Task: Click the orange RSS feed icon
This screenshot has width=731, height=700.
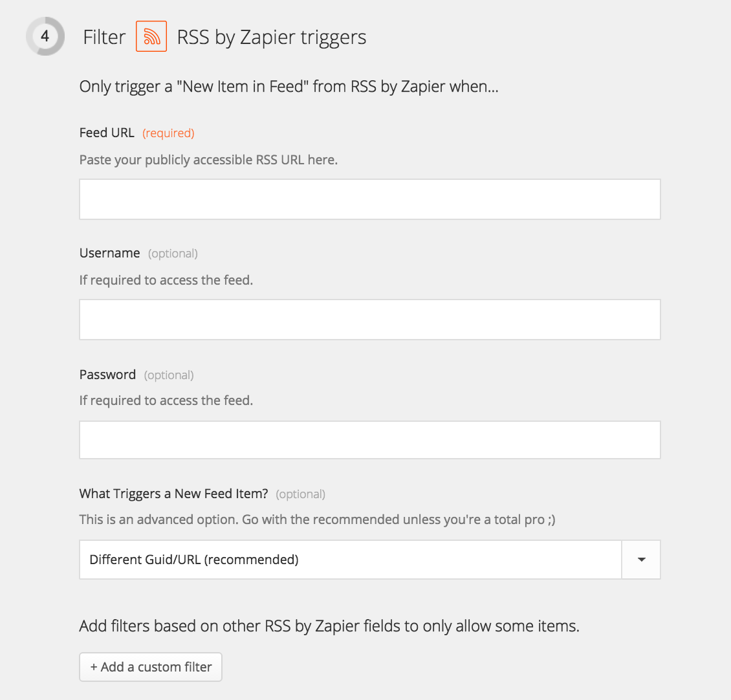Action: pos(151,36)
